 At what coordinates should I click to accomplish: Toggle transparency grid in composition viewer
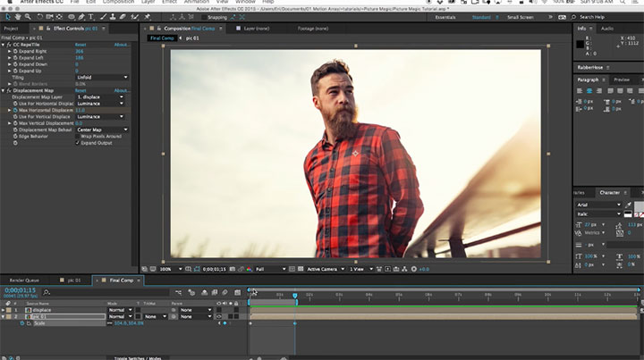tap(301, 269)
